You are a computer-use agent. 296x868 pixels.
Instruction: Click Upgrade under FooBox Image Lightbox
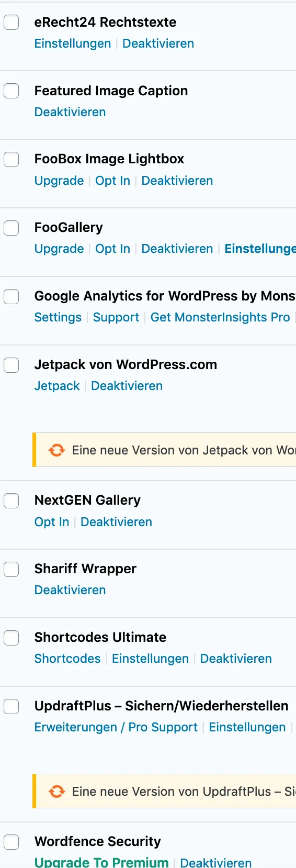[59, 181]
